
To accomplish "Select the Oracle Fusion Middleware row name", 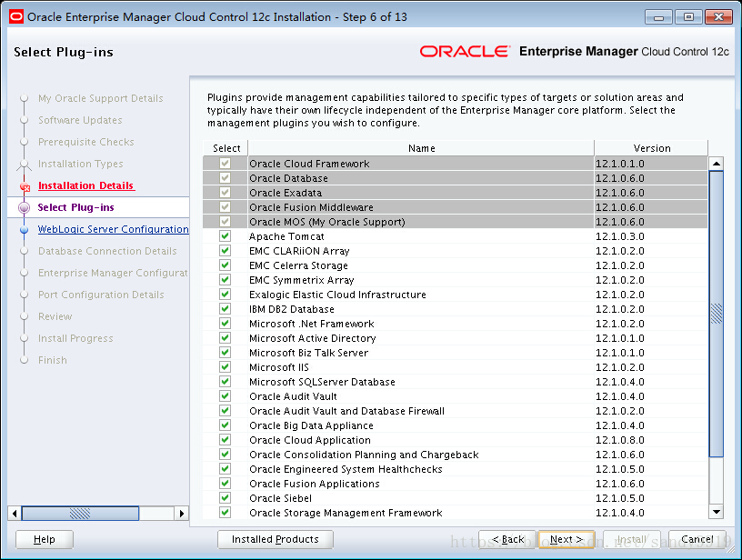I will click(x=311, y=207).
